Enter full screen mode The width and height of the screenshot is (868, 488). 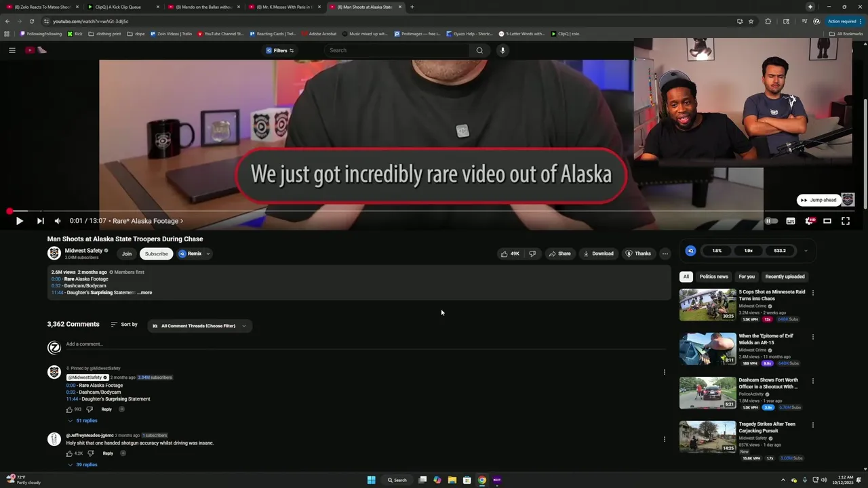click(x=846, y=221)
